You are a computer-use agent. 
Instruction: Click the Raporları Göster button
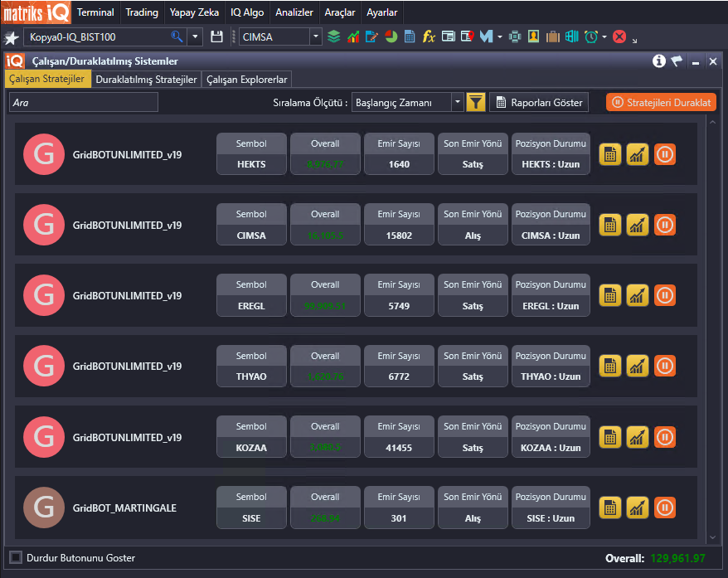pos(539,102)
